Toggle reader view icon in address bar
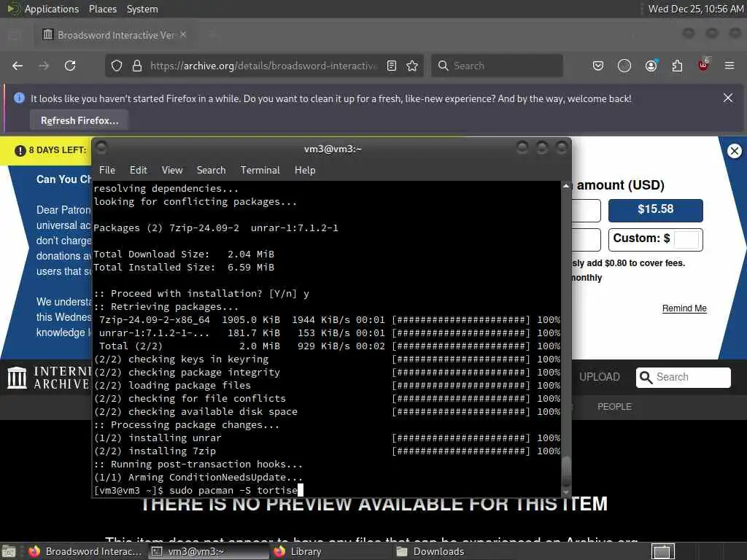This screenshot has width=747, height=560. tap(392, 66)
